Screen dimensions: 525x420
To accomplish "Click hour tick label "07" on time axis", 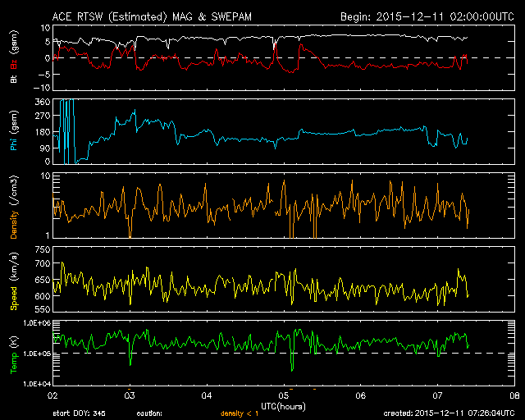I will (x=437, y=395).
